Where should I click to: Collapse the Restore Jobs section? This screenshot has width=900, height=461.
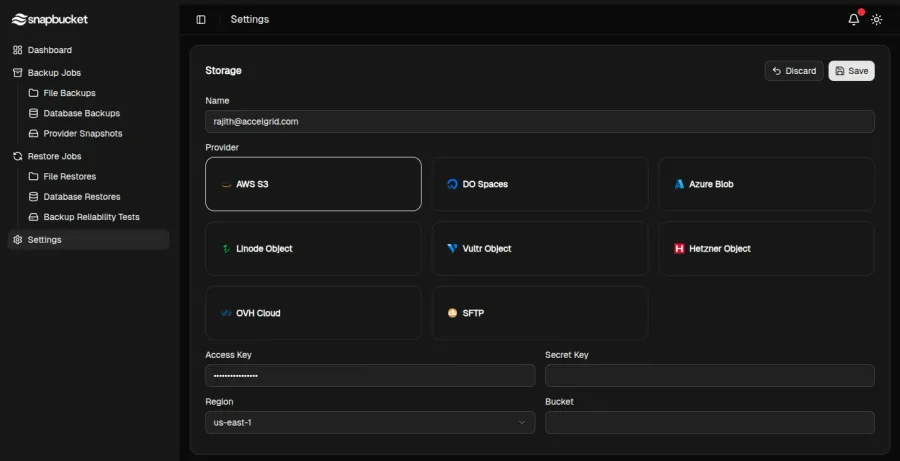54,156
